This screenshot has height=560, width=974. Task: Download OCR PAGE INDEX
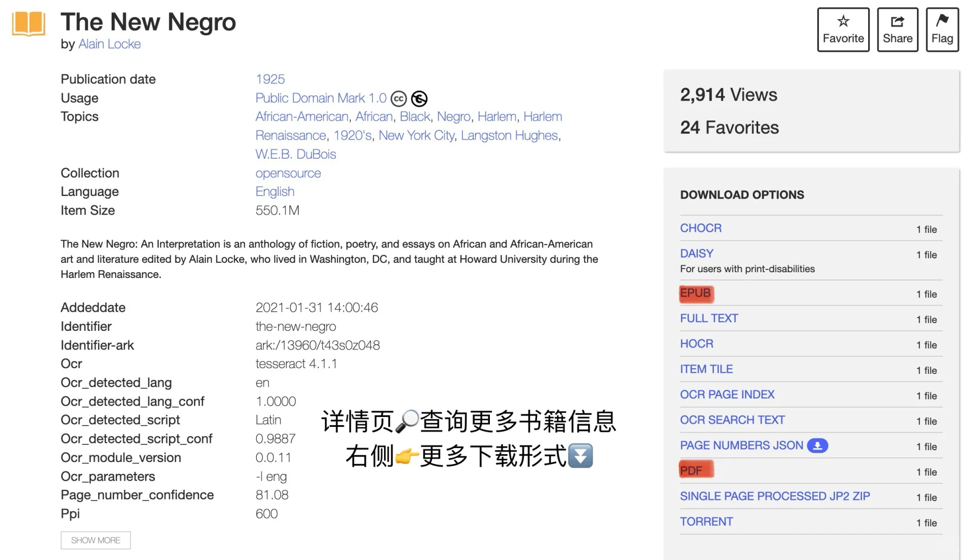tap(727, 395)
